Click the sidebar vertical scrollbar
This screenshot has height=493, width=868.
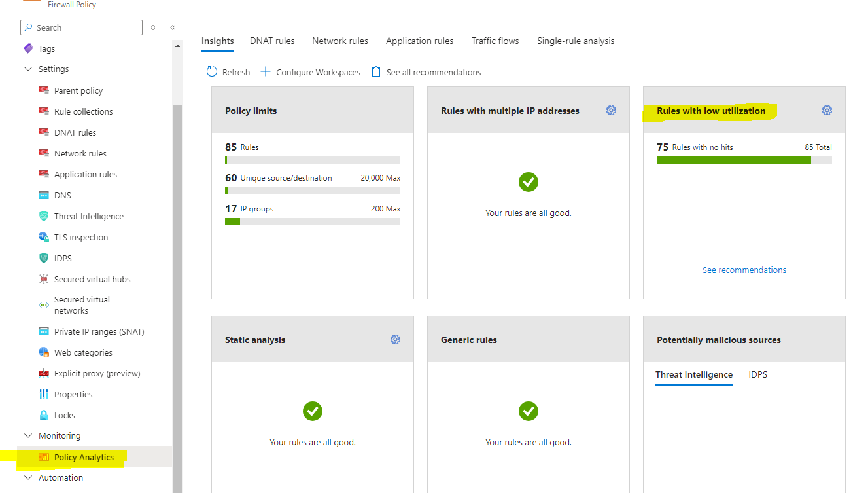(x=178, y=298)
